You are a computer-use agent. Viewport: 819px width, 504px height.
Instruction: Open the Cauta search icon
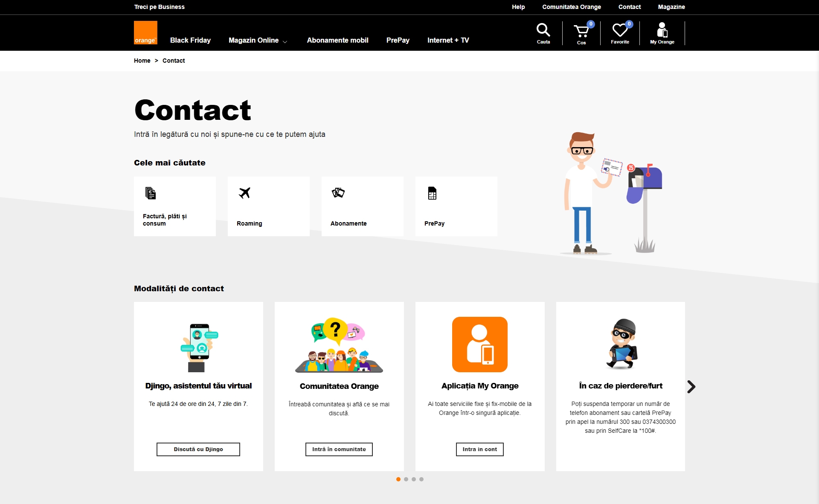point(543,33)
